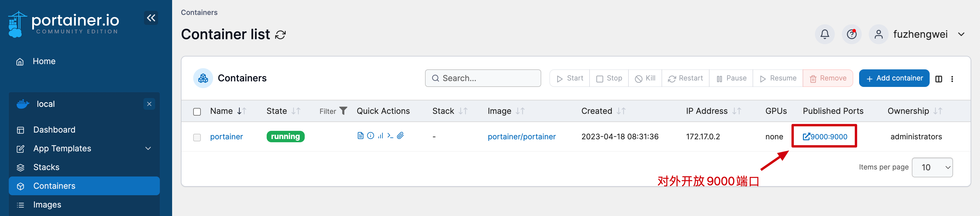
Task: Open stats quick action for portainer
Action: click(x=380, y=136)
